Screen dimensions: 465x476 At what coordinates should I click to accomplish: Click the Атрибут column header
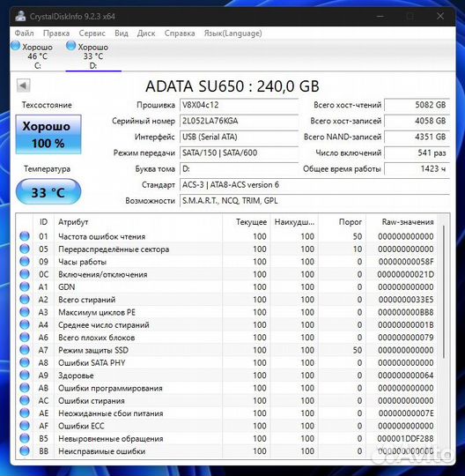138,222
